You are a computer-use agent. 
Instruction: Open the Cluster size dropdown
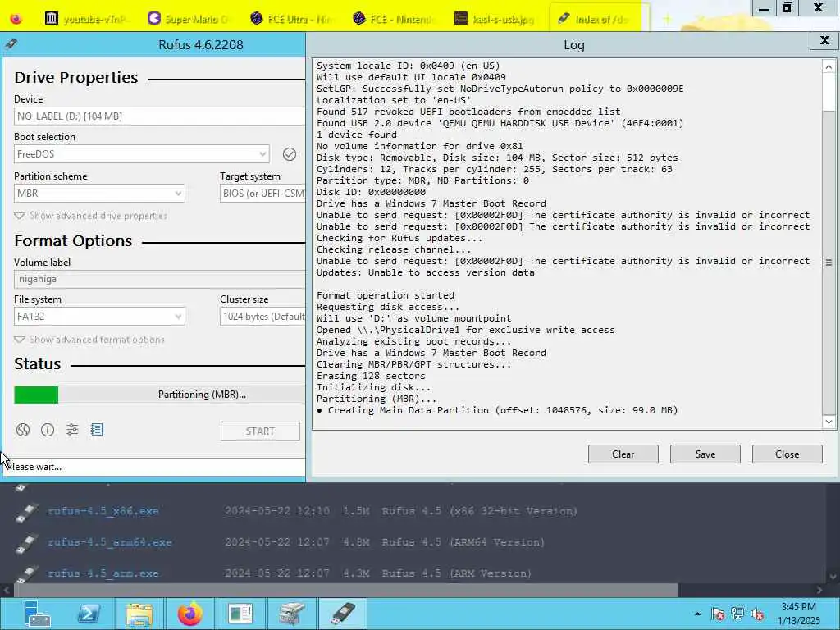pos(262,317)
